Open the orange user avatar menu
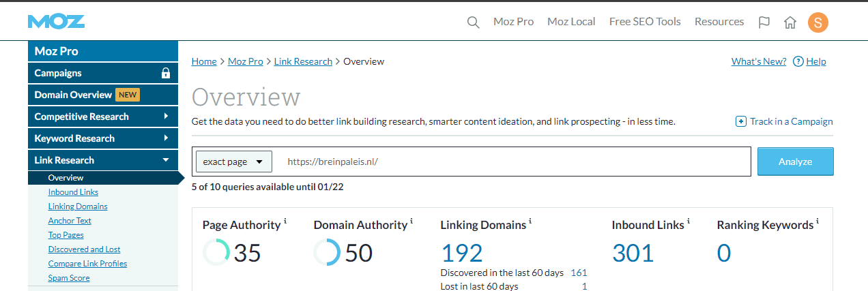 [818, 22]
